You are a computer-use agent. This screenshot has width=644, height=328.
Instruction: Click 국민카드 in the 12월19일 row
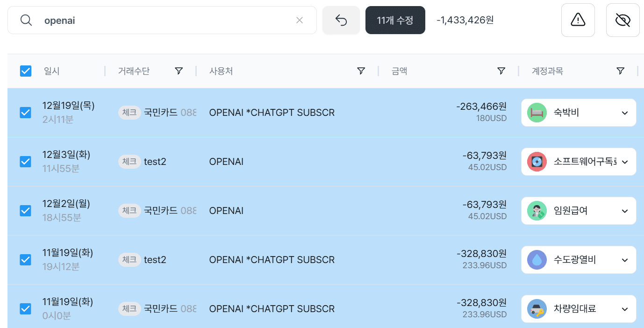(161, 113)
